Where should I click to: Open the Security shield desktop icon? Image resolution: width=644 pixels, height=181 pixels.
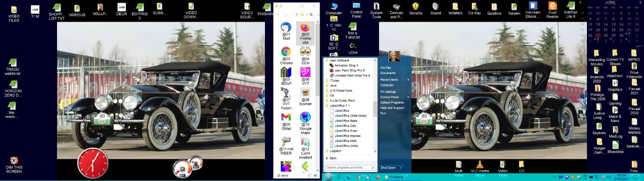416,9
